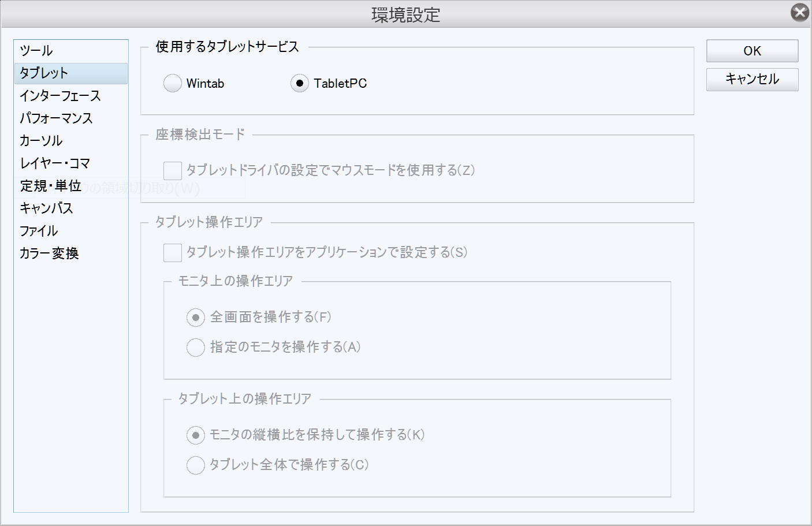
Task: Click the OK button
Action: pos(752,51)
